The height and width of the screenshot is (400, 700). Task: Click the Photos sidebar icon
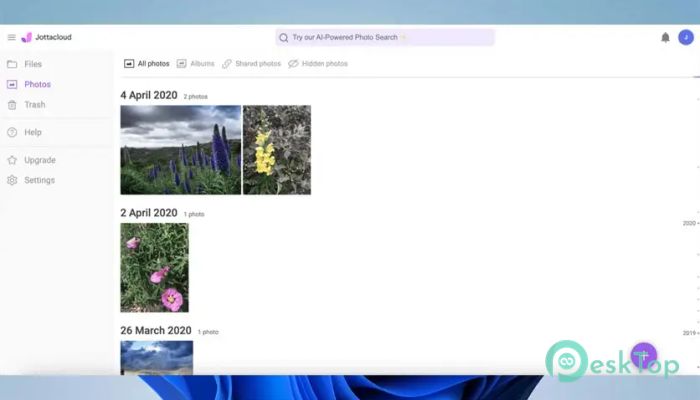12,84
